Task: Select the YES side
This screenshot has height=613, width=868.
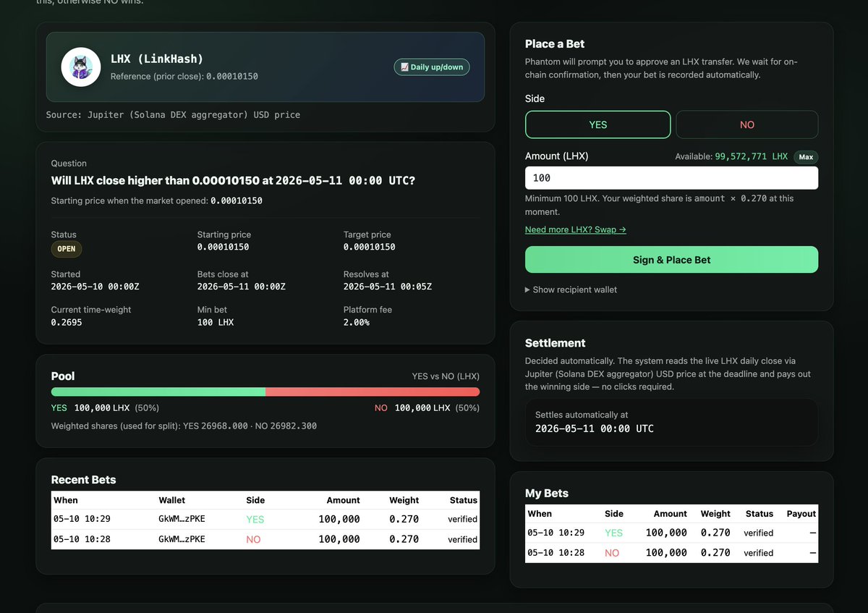Action: pyautogui.click(x=598, y=124)
